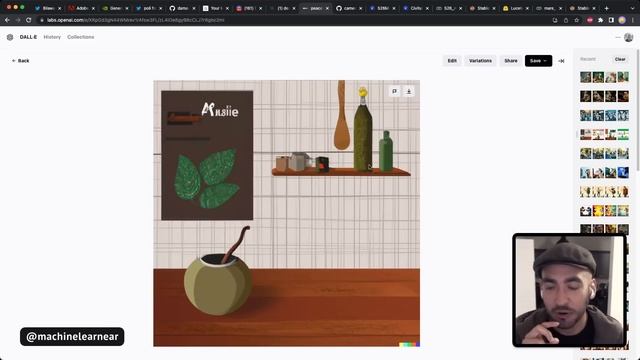This screenshot has width=640, height=360.
Task: Open the browser extensions puzzle icon
Action: (x=600, y=20)
